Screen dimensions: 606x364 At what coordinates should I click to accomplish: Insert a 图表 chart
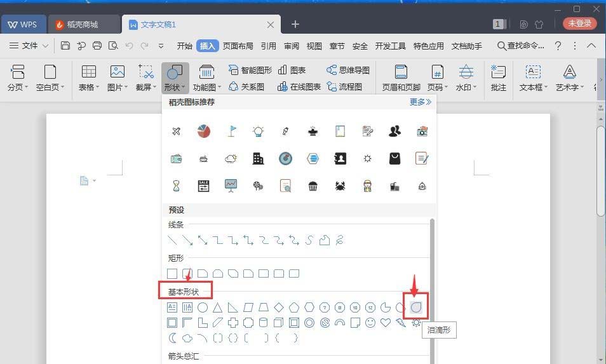pyautogui.click(x=292, y=70)
